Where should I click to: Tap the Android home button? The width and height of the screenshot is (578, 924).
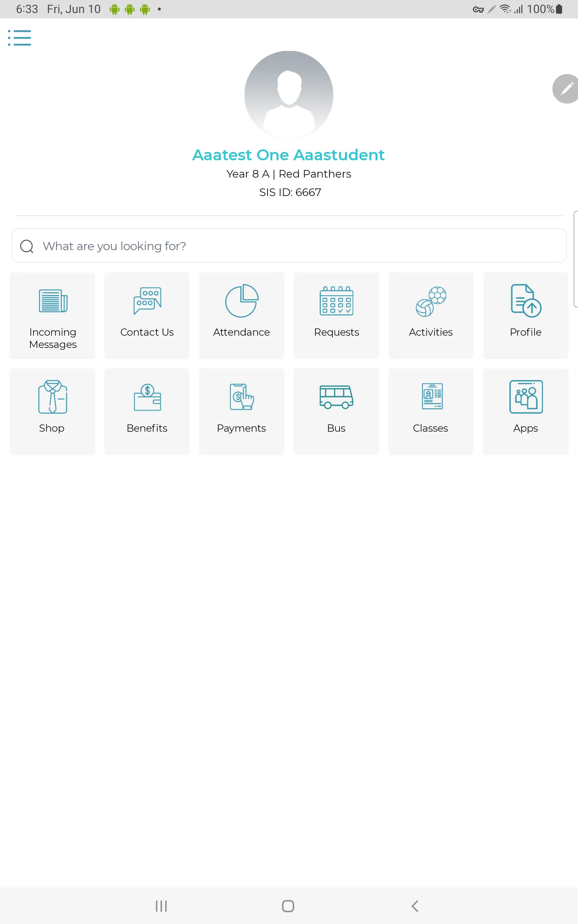(288, 906)
